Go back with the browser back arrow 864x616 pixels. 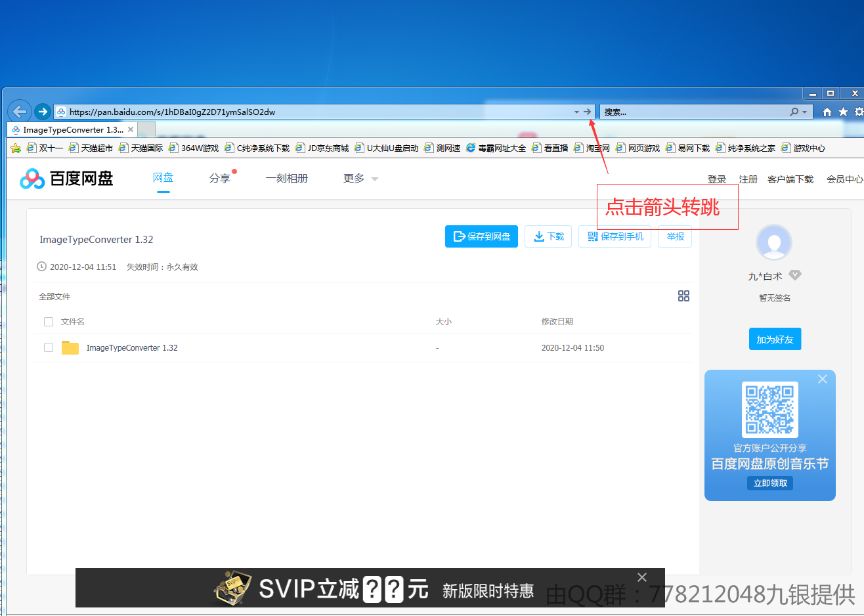(20, 111)
